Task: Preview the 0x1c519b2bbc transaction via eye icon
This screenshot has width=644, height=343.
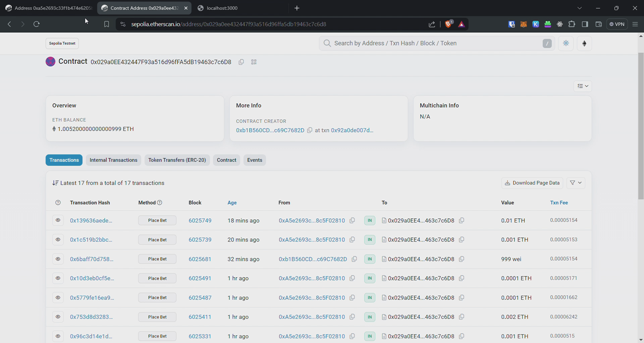Action: click(x=58, y=239)
